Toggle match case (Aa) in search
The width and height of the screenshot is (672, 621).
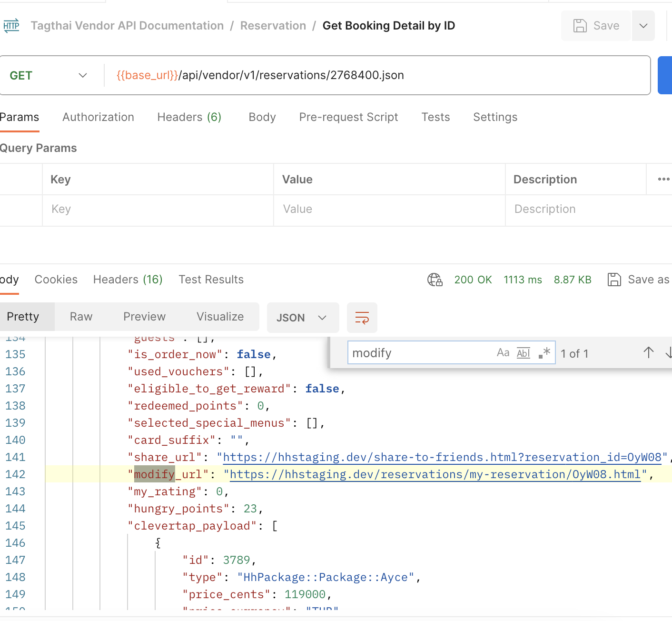[503, 353]
